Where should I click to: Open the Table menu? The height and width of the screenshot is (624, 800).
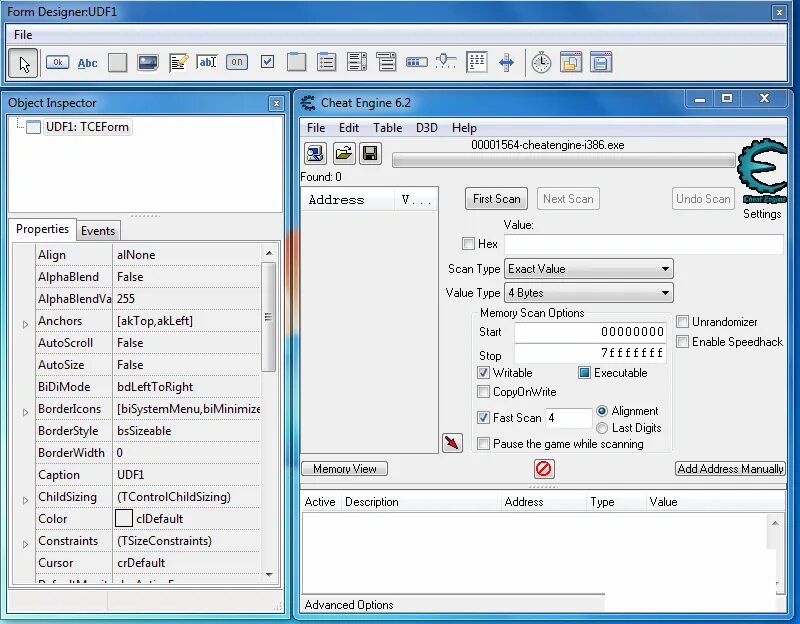[x=387, y=128]
